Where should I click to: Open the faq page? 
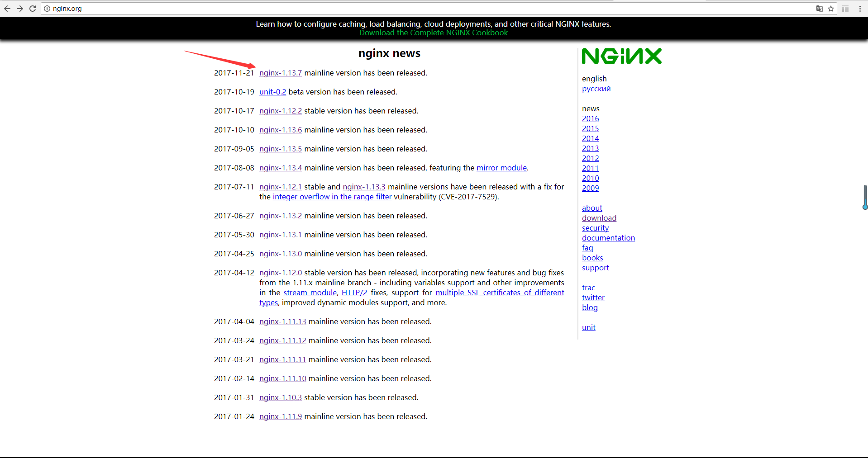(x=587, y=248)
